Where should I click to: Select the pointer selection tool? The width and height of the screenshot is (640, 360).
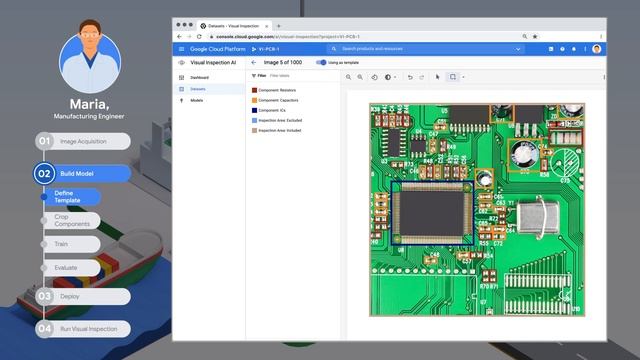(438, 77)
